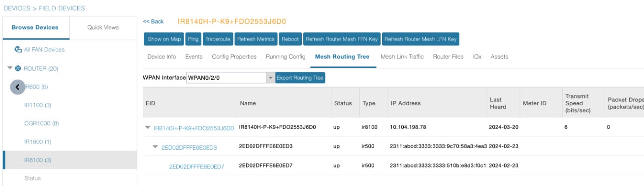Screen dimensions: 644x186
Task: Open the 2ED02DFFFE6E0ED7 device link
Action: pos(196,166)
